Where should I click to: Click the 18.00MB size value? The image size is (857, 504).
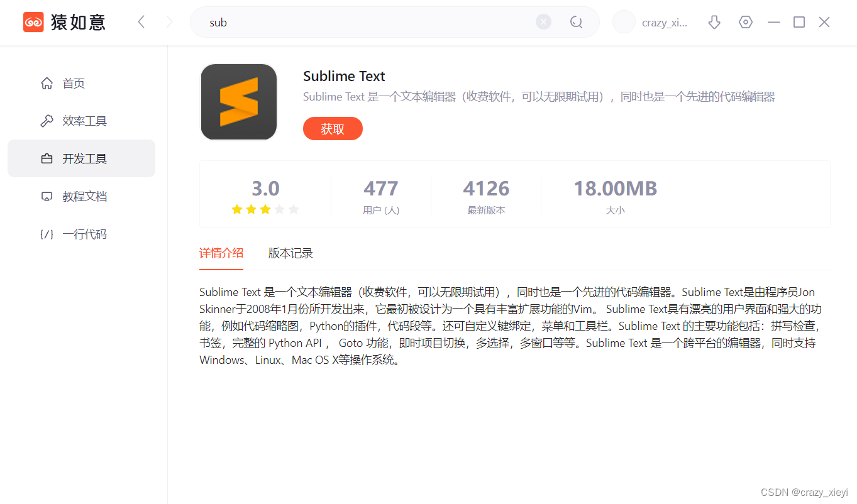[x=615, y=189]
